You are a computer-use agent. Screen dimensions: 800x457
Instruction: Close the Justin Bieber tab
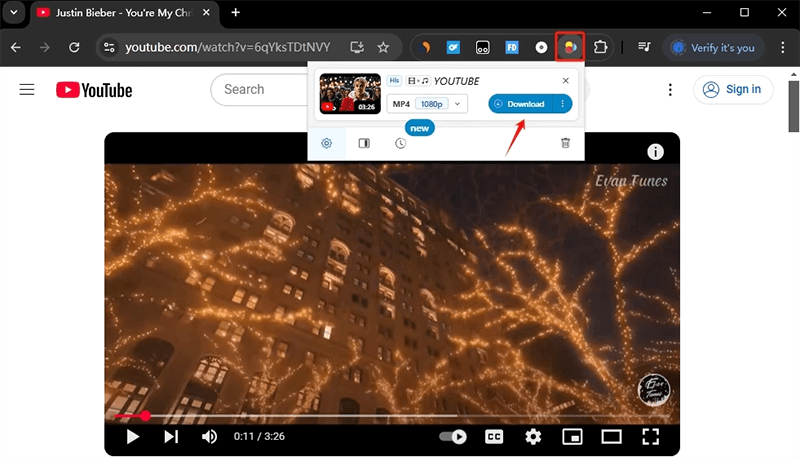(x=206, y=13)
